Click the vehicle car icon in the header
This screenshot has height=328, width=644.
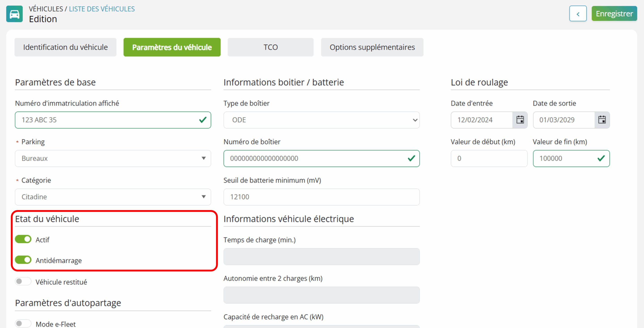(x=14, y=14)
